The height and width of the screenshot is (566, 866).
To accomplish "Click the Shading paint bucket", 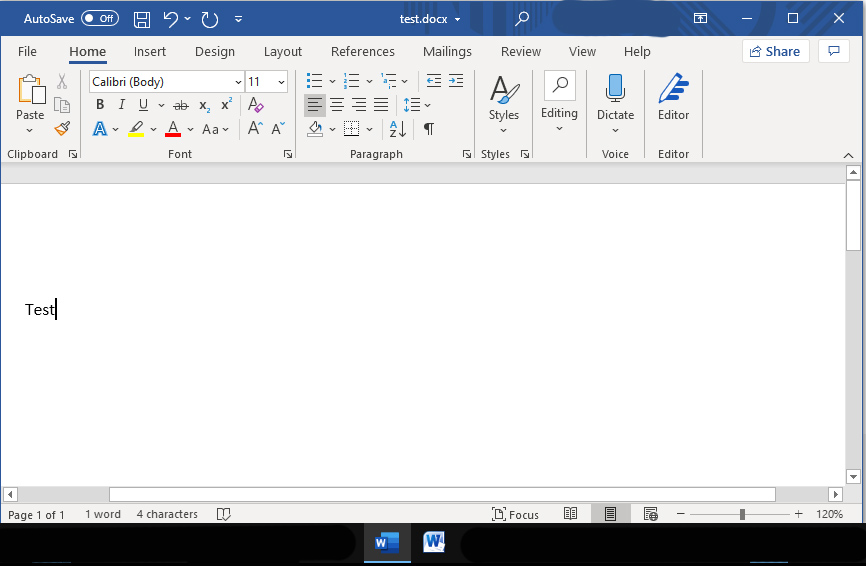I will tap(315, 129).
